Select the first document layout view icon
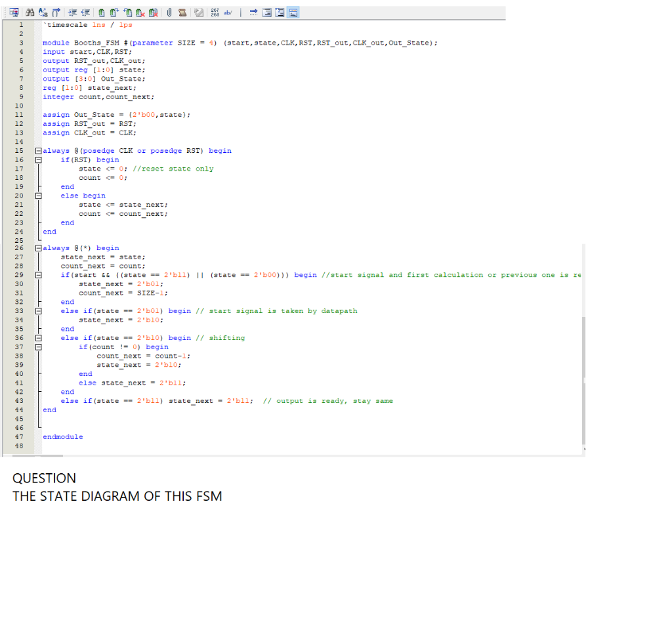Image resolution: width=672 pixels, height=634 pixels. (266, 12)
